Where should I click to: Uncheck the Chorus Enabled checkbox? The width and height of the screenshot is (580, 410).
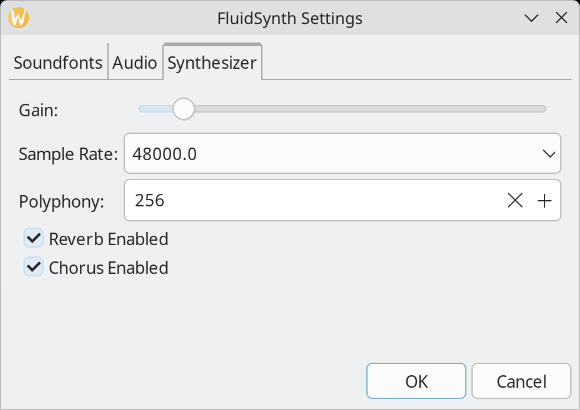pyautogui.click(x=34, y=267)
